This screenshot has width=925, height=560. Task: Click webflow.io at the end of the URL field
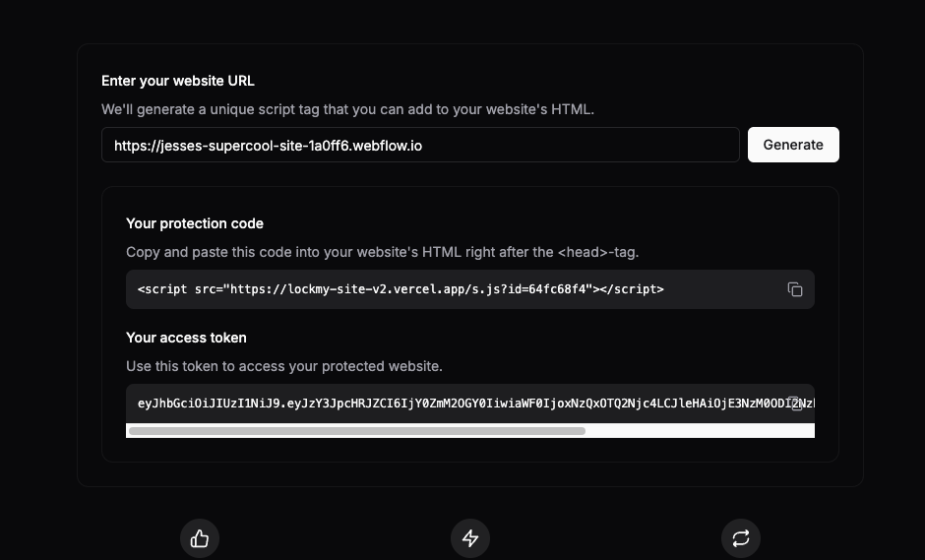pyautogui.click(x=388, y=146)
